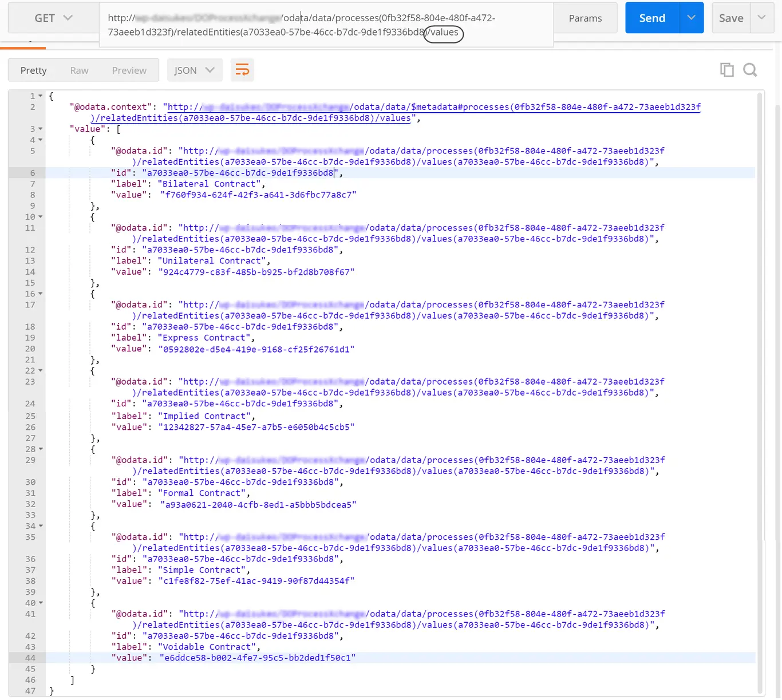Select the "Unilateral Contract" label text
Viewport: 782px width, 700px height.
click(x=212, y=260)
